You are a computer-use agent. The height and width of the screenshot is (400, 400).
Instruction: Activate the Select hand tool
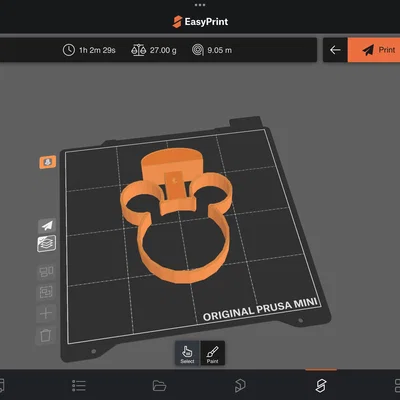pos(187,353)
